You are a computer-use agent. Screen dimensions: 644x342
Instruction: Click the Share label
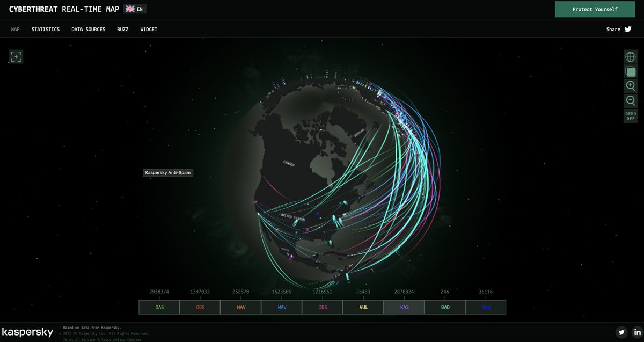[x=613, y=30]
